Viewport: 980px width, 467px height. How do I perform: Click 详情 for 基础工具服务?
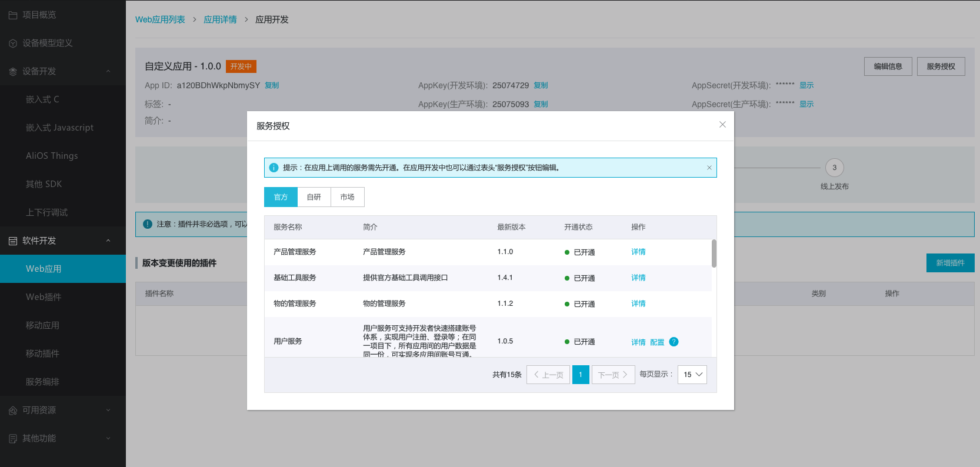click(x=638, y=278)
